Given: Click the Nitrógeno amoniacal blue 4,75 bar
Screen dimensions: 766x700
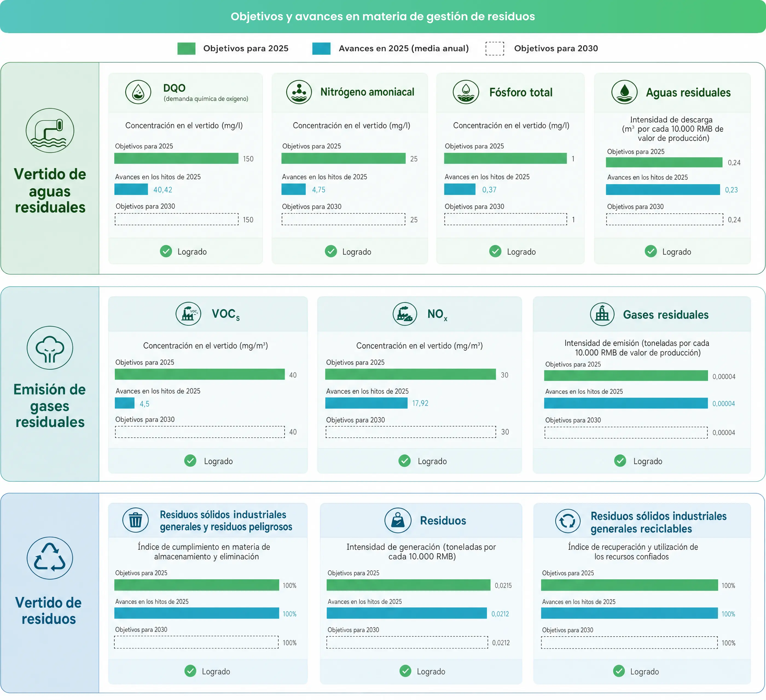Looking at the screenshot, I should (293, 189).
